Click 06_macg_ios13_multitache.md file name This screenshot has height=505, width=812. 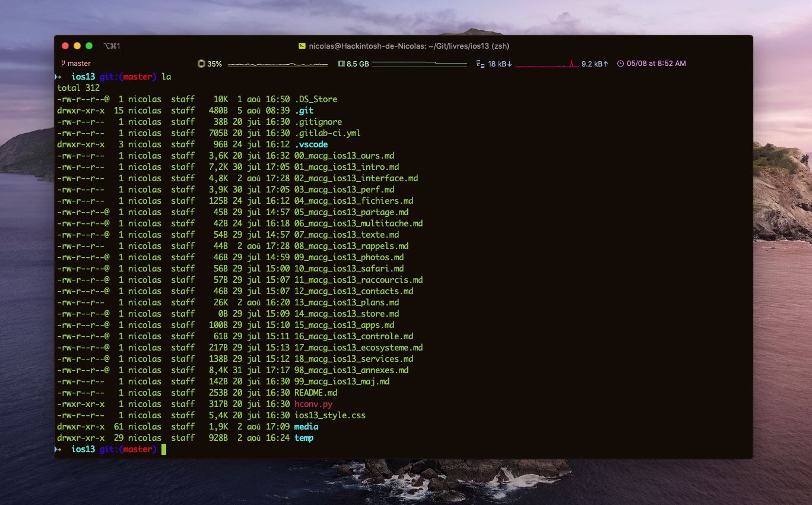[x=359, y=223]
